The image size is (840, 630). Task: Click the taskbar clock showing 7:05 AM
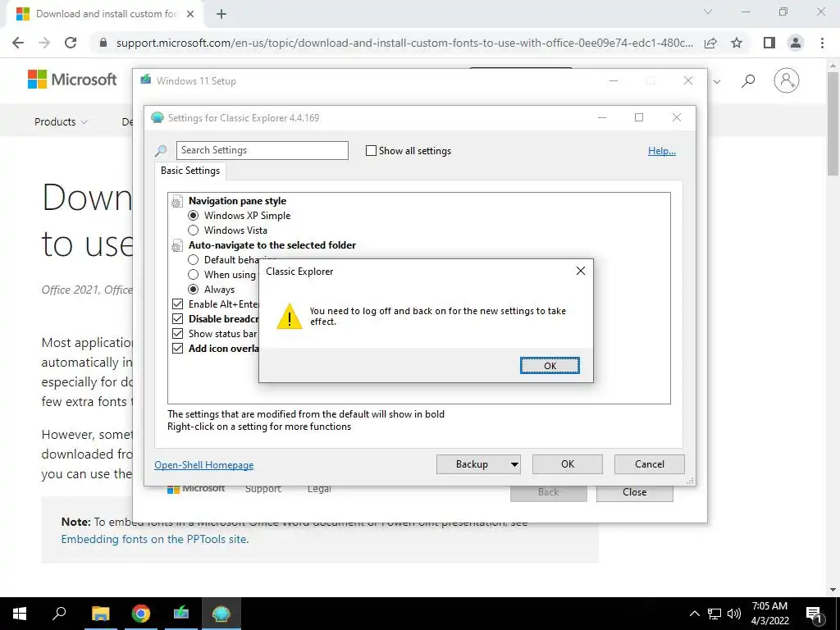coord(769,614)
